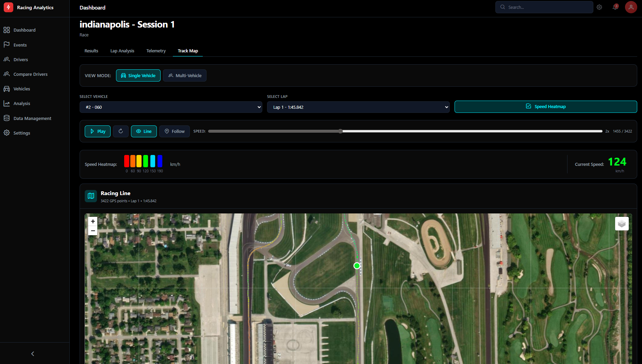The height and width of the screenshot is (364, 642).
Task: Click the blue heatmap color swatch
Action: tap(160, 161)
